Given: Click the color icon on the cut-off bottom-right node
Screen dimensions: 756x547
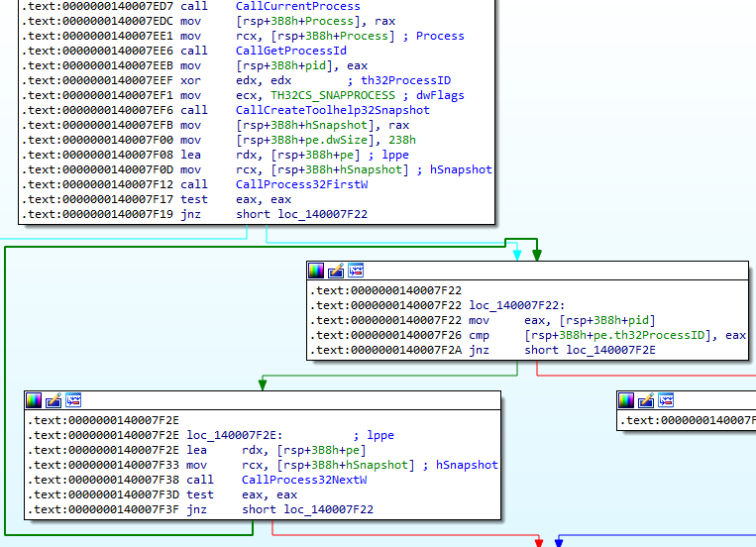Looking at the screenshot, I should coord(626,400).
